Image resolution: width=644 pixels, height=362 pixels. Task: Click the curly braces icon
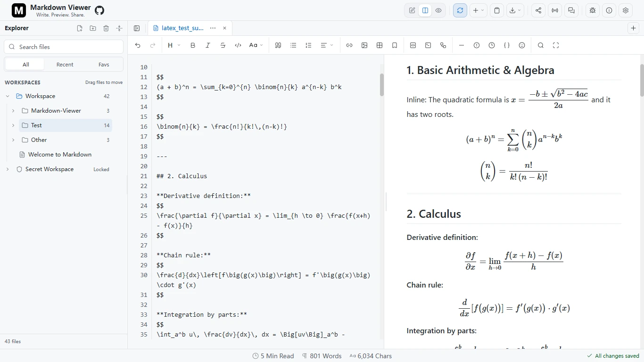click(x=507, y=45)
